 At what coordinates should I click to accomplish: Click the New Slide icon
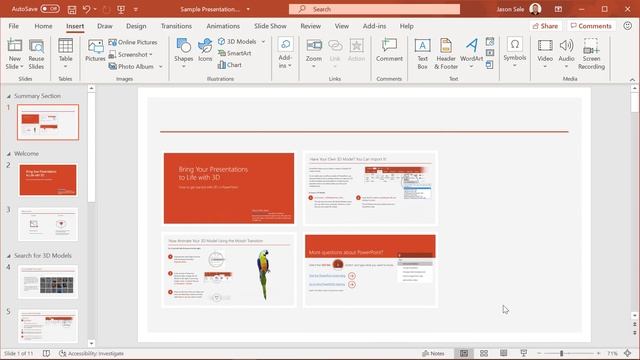click(14, 46)
